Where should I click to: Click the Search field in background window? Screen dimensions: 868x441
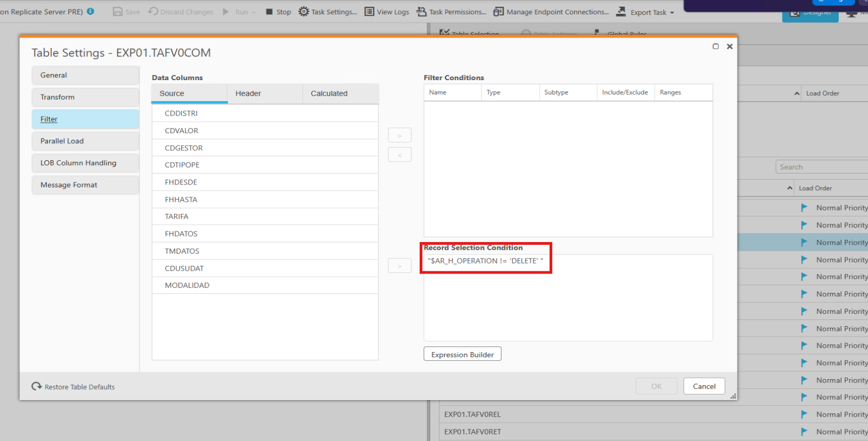point(822,167)
